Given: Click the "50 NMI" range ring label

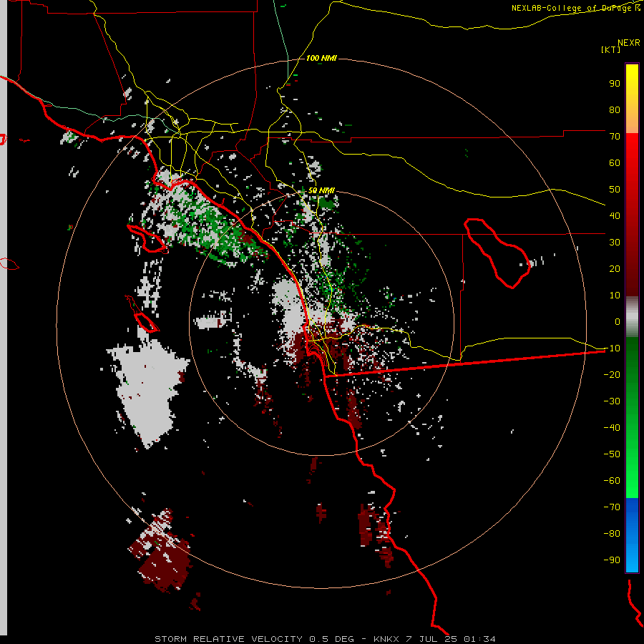Looking at the screenshot, I should pos(321,190).
